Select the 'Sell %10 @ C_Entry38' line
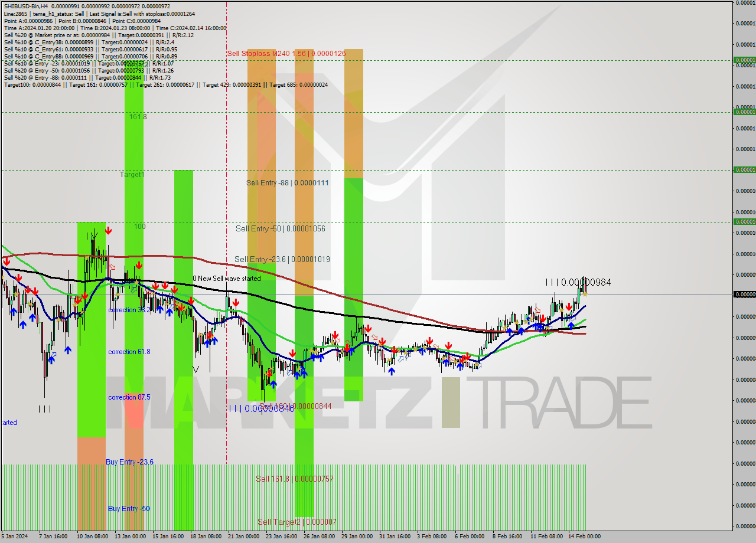 (89, 42)
